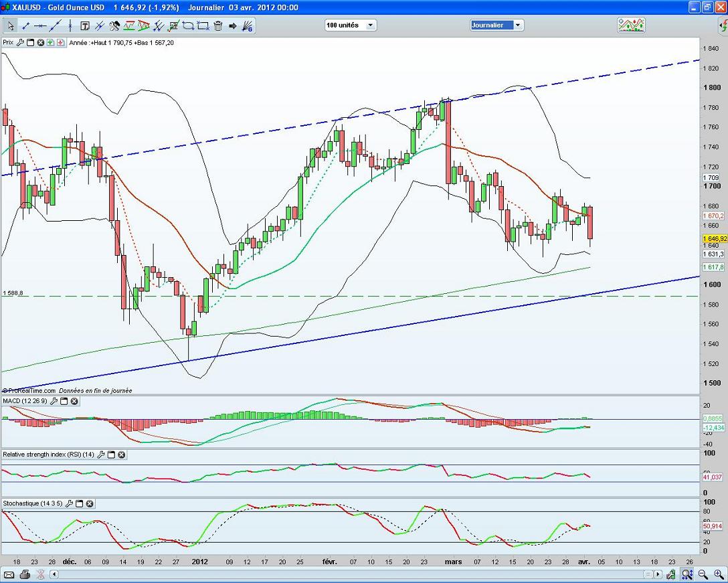
Task: Send chart via envelope icon
Action: (10, 574)
